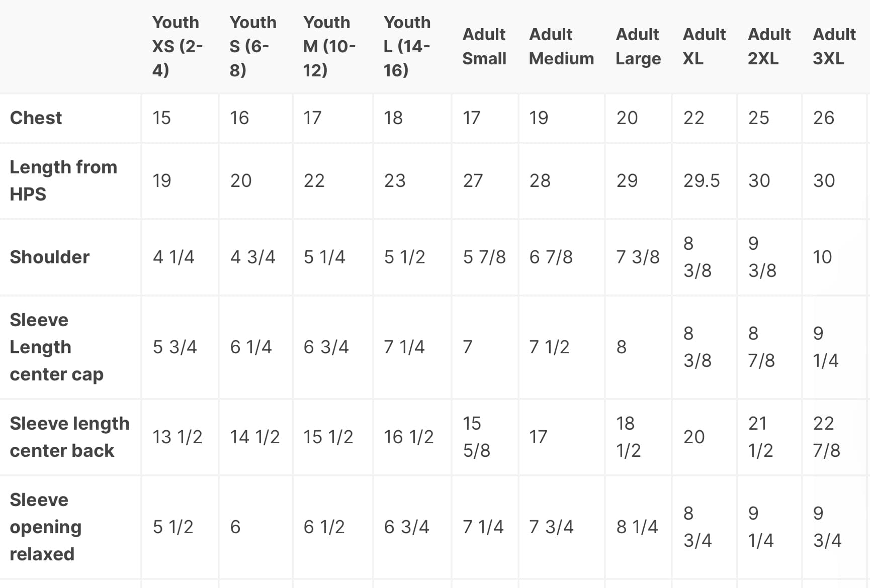Click the Adult 2XL column header
Image resolution: width=870 pixels, height=588 pixels.
click(769, 46)
